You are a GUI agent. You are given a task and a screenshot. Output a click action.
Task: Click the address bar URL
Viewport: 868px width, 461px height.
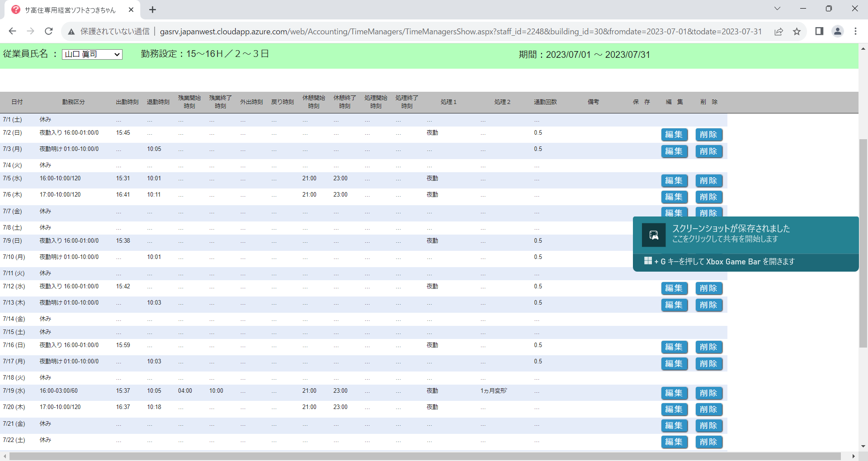point(460,32)
